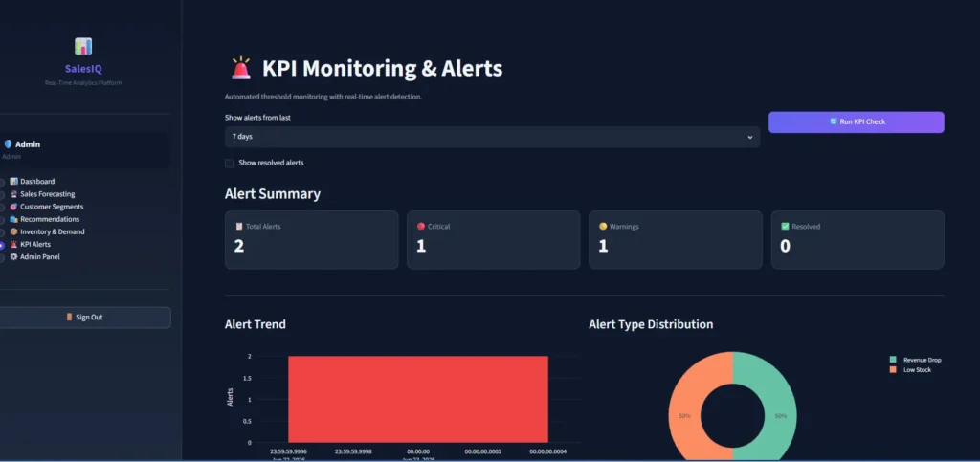Click the refresh icon on Run KPI Check
This screenshot has height=462, width=980.
834,121
